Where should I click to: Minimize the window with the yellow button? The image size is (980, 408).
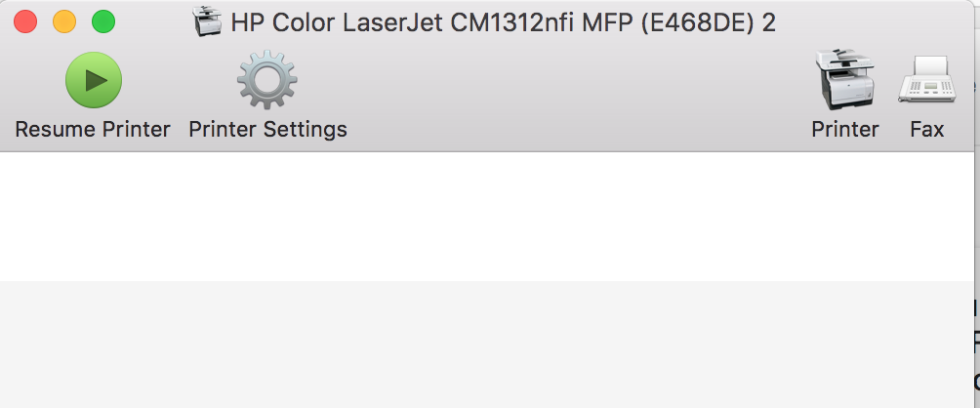(x=64, y=21)
